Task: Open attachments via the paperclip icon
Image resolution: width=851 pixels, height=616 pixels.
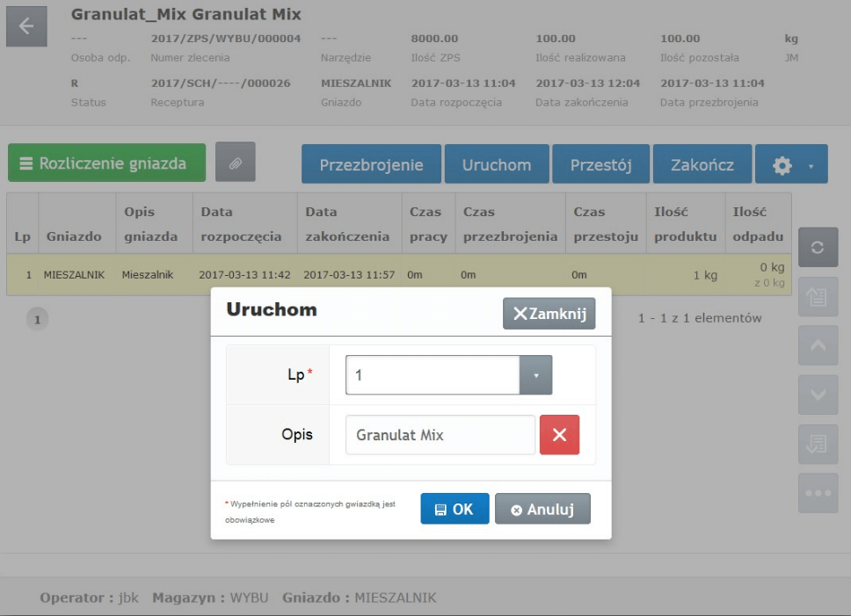Action: click(x=235, y=163)
